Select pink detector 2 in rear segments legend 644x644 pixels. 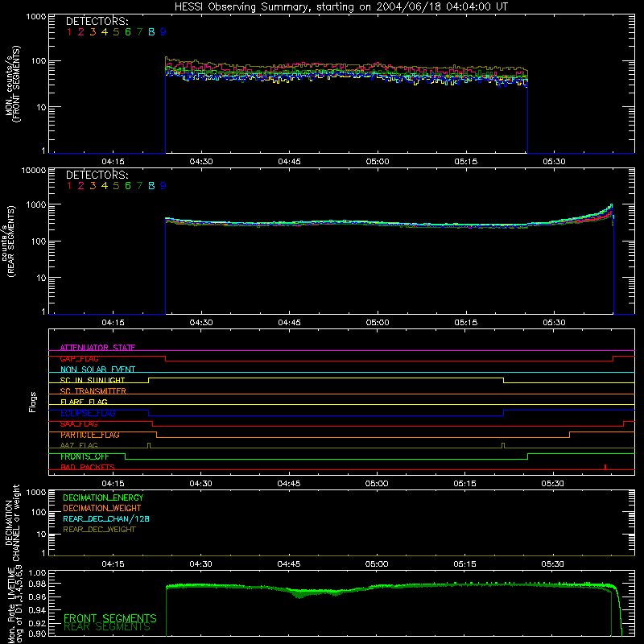pyautogui.click(x=81, y=186)
